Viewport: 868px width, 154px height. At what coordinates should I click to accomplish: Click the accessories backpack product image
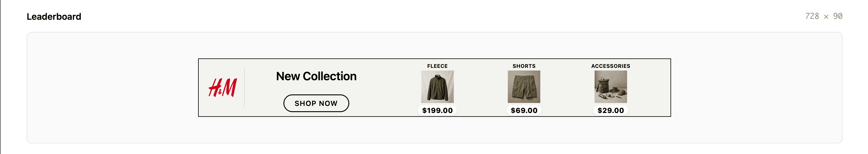point(610,87)
